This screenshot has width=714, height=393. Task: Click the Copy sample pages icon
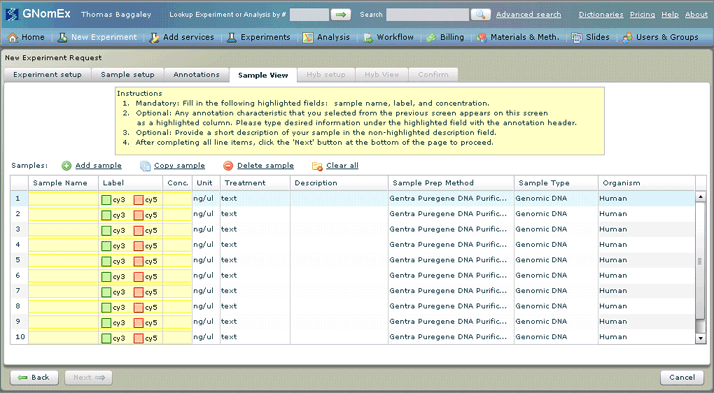pos(145,166)
